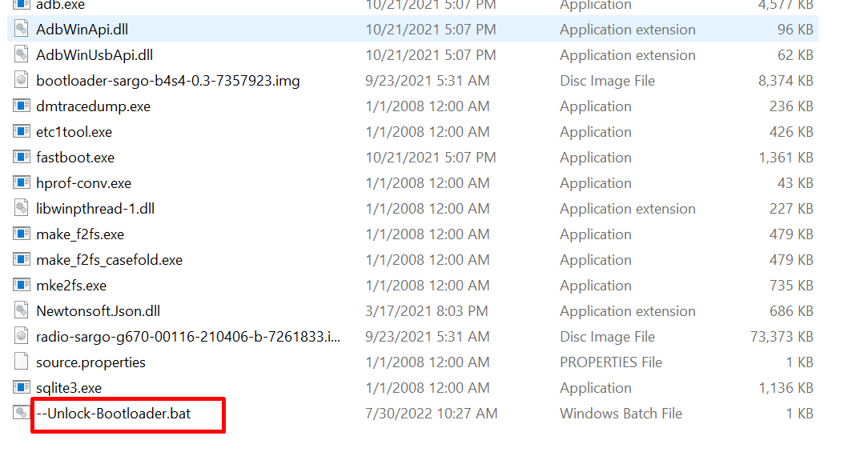
Task: Select the make_f2fs_casefold.exe file name
Action: tap(109, 260)
